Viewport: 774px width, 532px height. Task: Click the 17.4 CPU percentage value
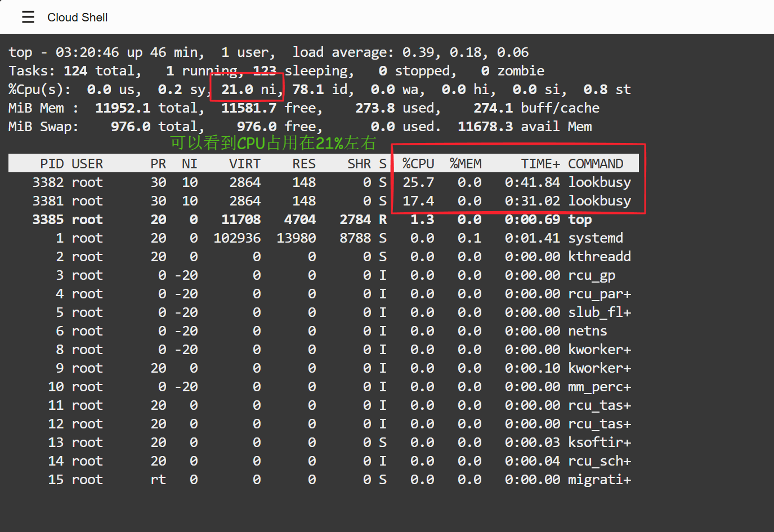click(x=418, y=201)
